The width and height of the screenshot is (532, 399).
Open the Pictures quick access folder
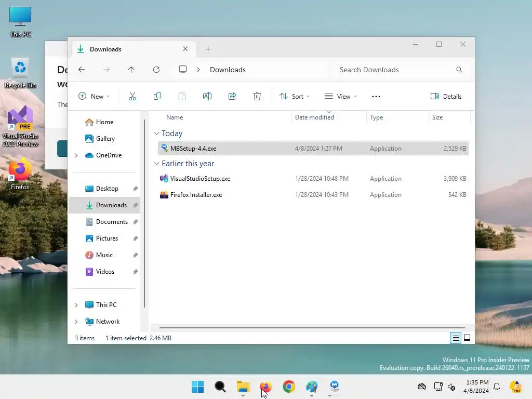pyautogui.click(x=107, y=238)
